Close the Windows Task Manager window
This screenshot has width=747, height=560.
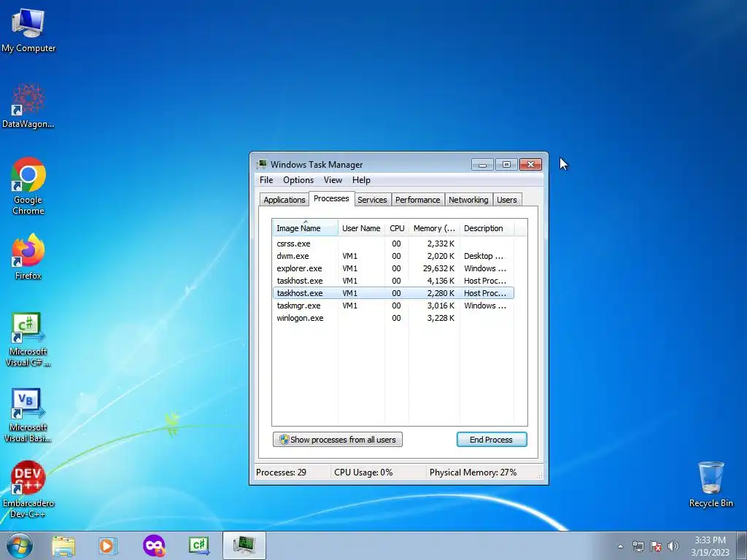click(531, 164)
